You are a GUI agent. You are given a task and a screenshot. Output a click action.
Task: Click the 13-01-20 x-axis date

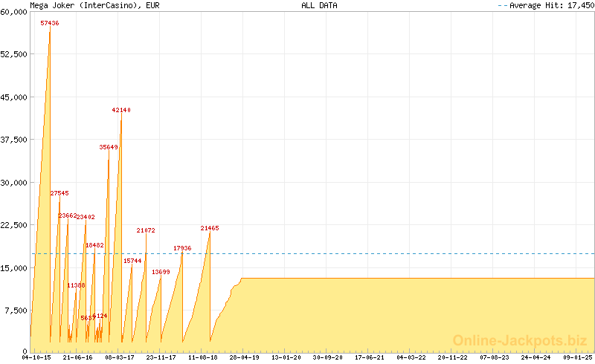point(286,357)
